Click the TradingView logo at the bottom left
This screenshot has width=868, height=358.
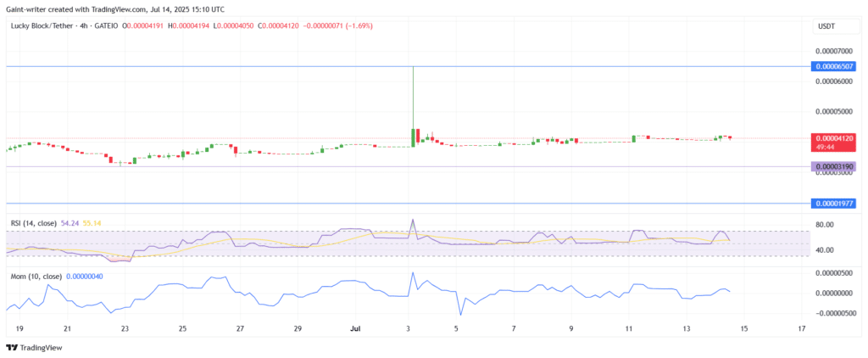click(x=34, y=348)
